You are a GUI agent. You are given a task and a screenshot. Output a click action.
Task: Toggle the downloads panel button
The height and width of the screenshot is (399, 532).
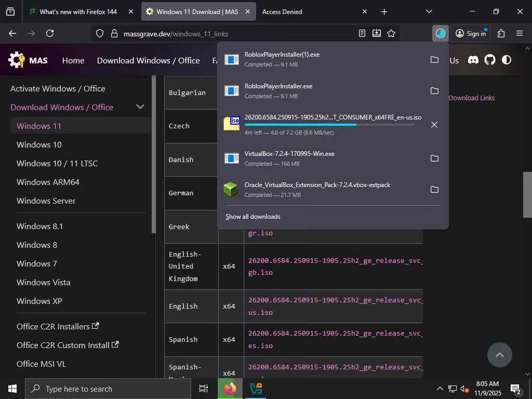tap(441, 33)
